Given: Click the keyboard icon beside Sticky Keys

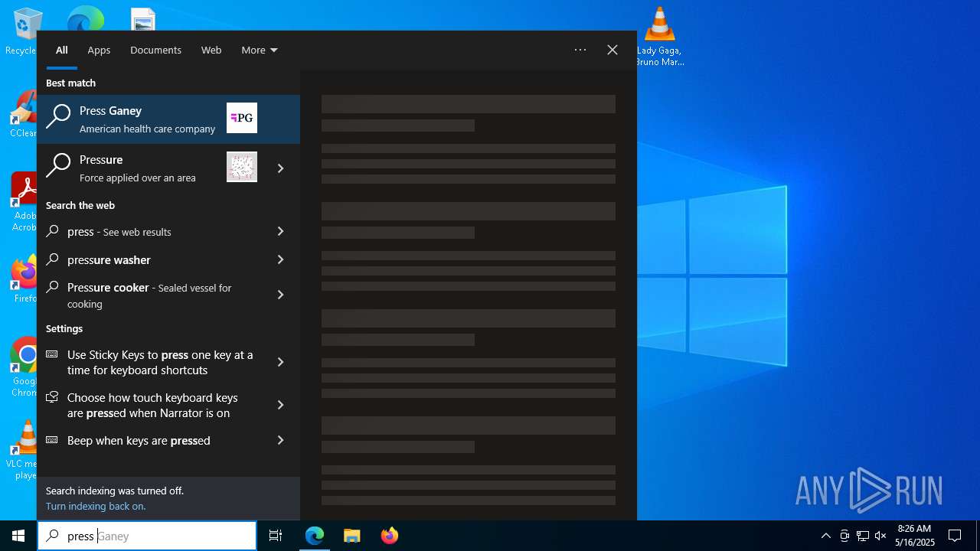Looking at the screenshot, I should (x=52, y=354).
